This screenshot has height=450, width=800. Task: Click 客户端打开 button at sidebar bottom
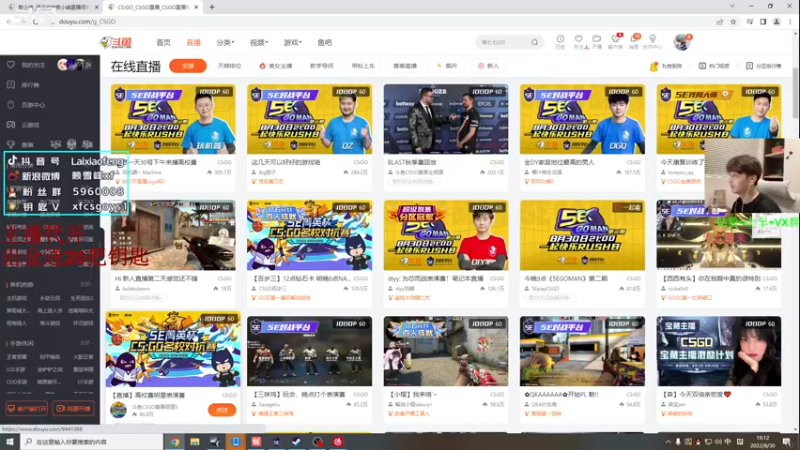click(27, 408)
